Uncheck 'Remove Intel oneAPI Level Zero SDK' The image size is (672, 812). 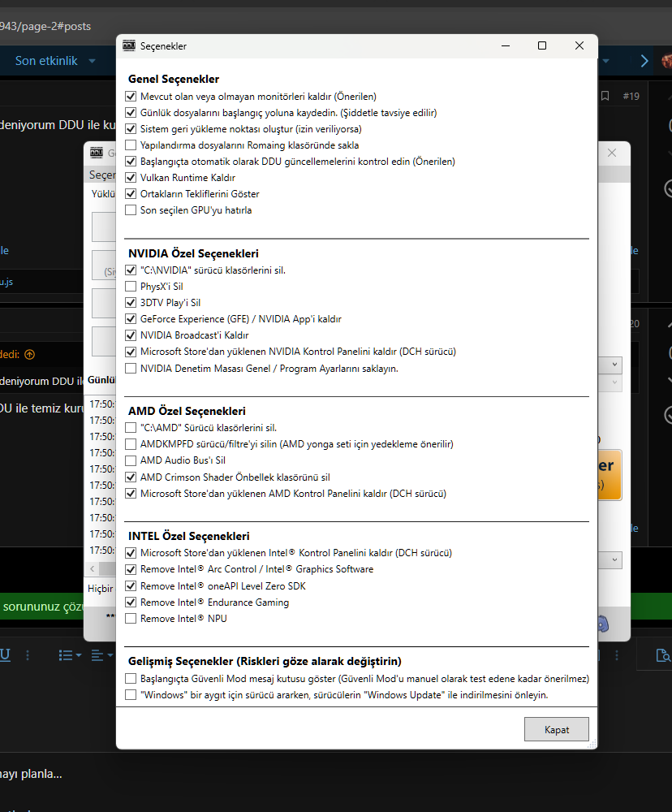coord(131,585)
